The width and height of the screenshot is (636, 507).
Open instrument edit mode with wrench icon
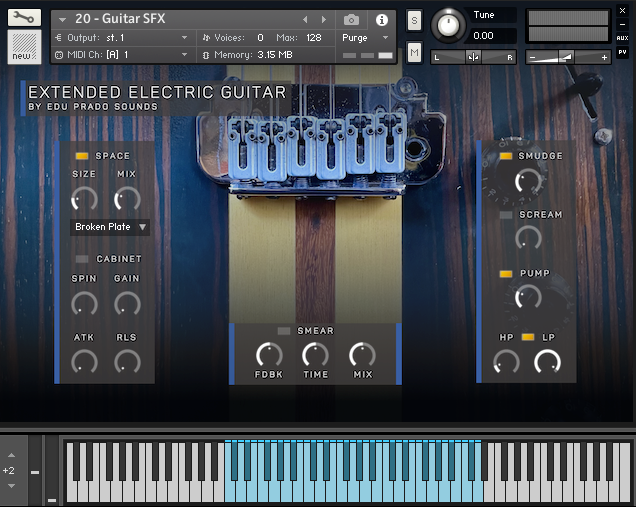coord(24,17)
